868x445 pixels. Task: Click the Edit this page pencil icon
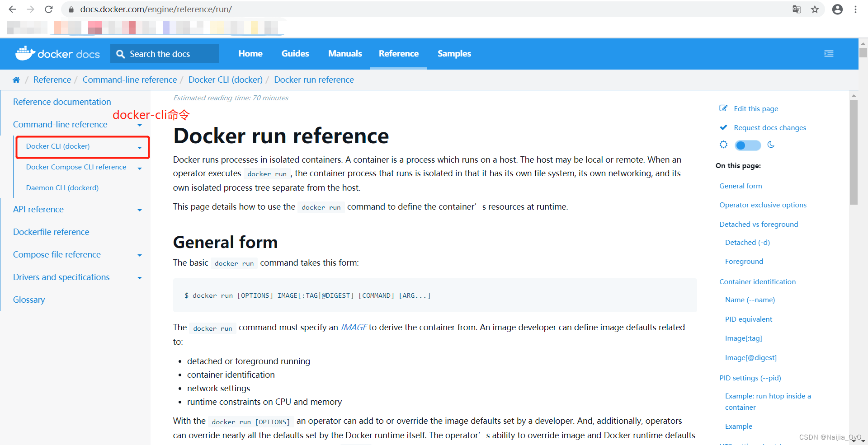723,108
